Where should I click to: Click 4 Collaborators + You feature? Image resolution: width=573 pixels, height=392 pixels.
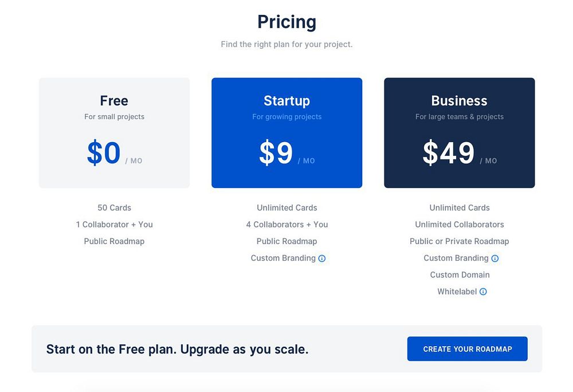point(286,224)
